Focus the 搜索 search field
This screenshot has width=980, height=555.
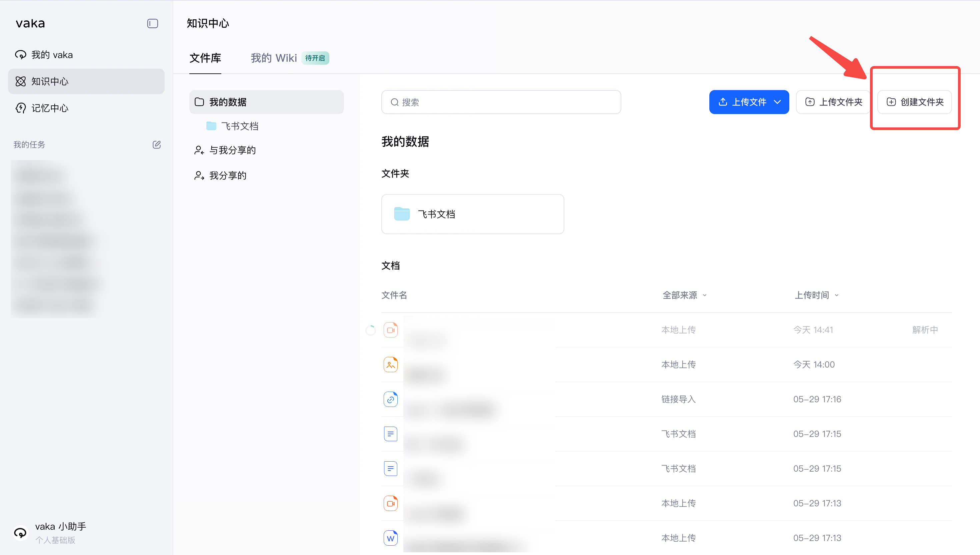pyautogui.click(x=501, y=102)
